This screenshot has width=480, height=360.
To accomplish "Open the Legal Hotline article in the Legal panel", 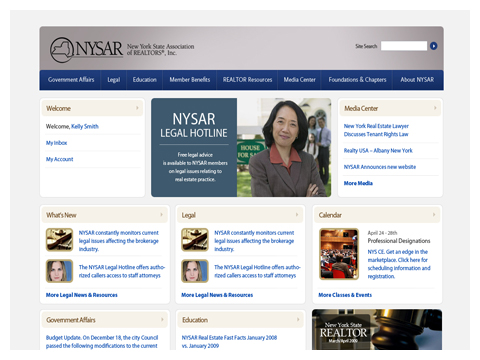I will tap(257, 271).
